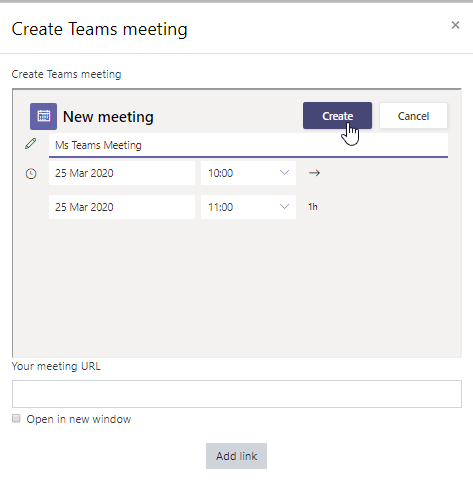Click the right arrow icon after start time
Image resolution: width=473 pixels, height=481 pixels.
click(314, 173)
